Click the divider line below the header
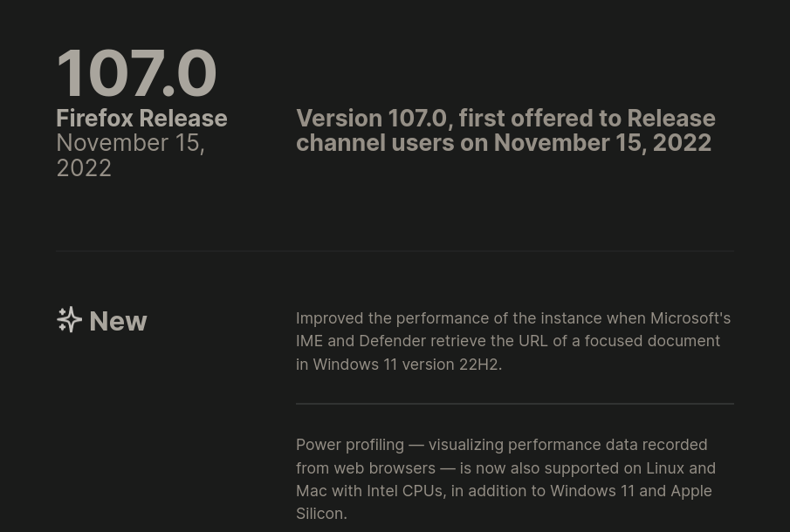This screenshot has width=790, height=532. coord(395,251)
